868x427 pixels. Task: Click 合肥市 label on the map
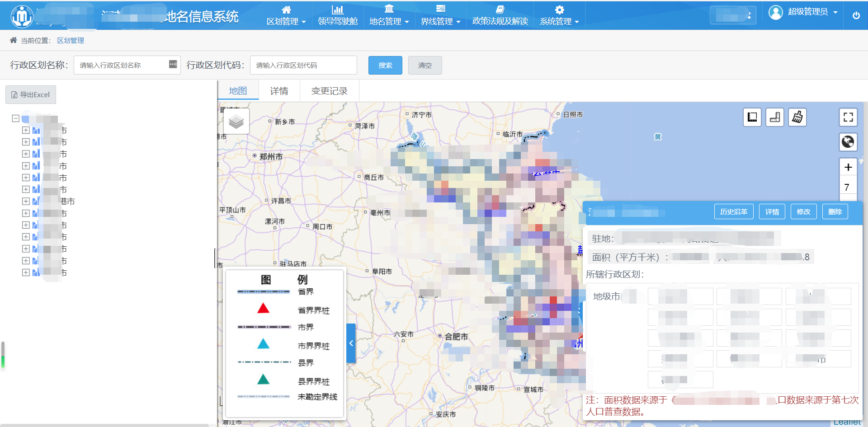tap(456, 336)
